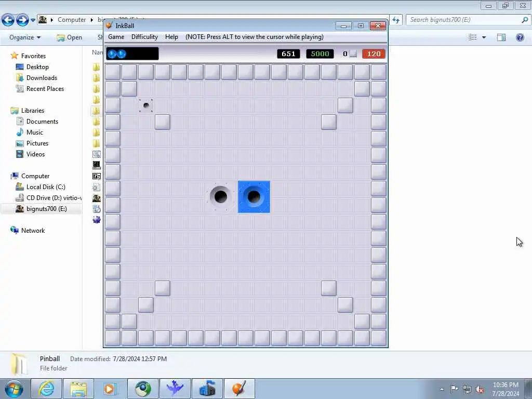
Task: Click the red 120 timer
Action: tap(374, 54)
